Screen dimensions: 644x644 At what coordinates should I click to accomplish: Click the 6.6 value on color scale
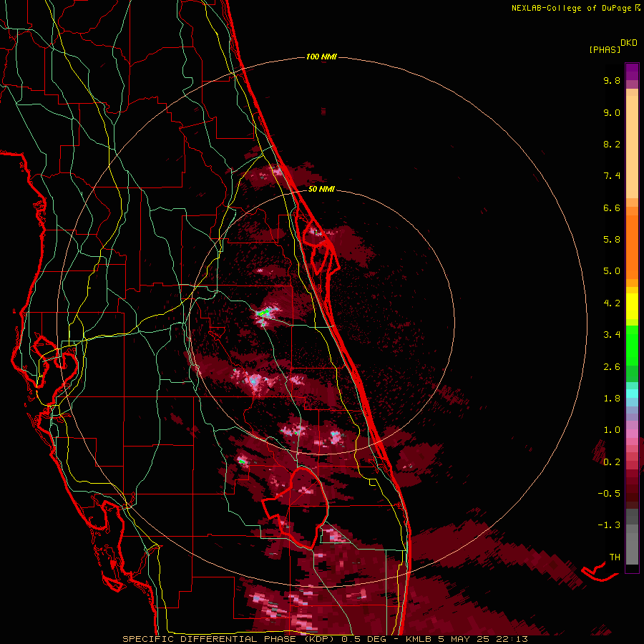(612, 208)
